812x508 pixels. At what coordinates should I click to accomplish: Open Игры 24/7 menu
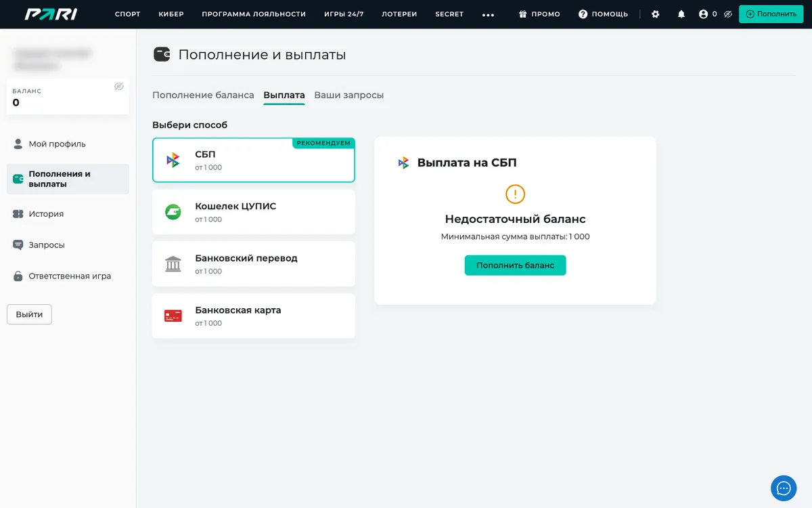click(x=344, y=14)
